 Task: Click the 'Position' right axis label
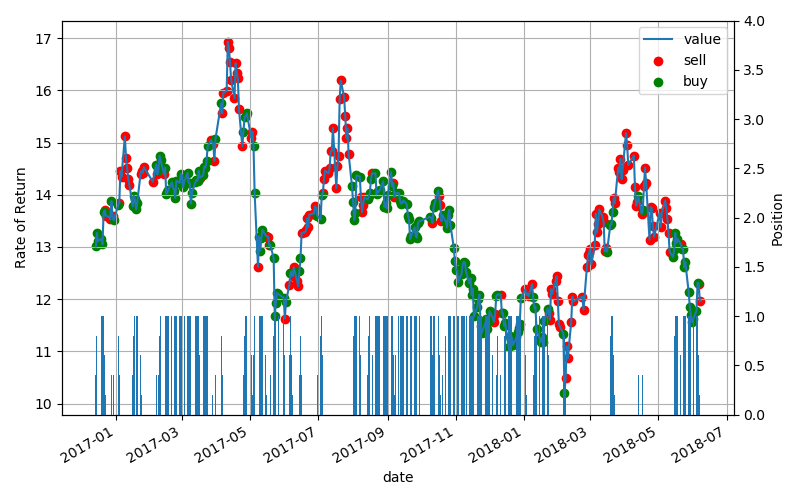(x=777, y=218)
